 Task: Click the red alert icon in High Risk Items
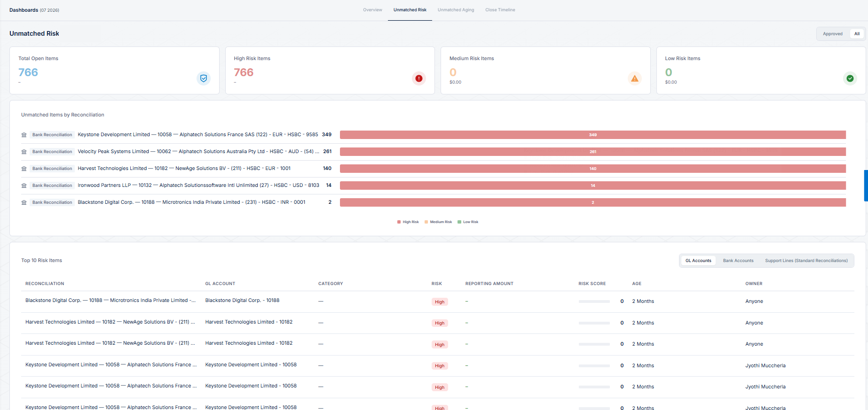419,78
